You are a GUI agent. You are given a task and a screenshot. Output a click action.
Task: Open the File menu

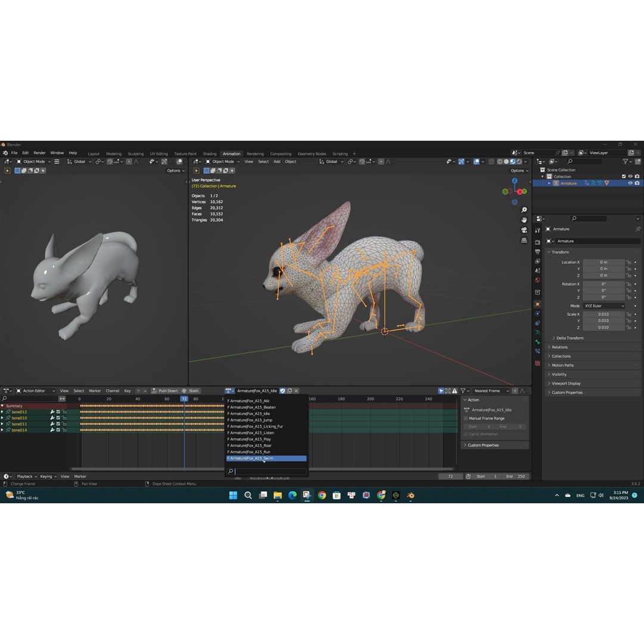coord(14,153)
